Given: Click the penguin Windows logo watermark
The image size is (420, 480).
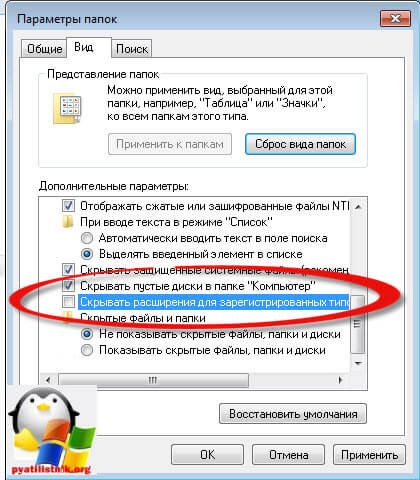Looking at the screenshot, I should point(50,432).
